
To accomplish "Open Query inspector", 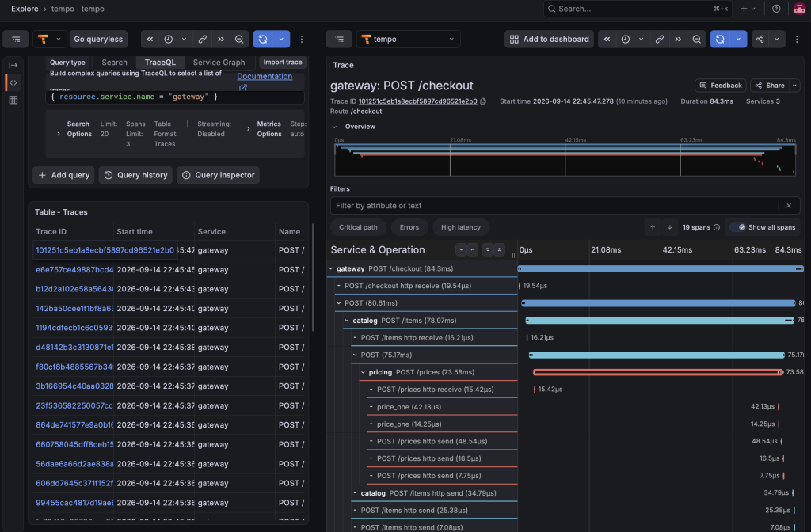I will [x=219, y=175].
